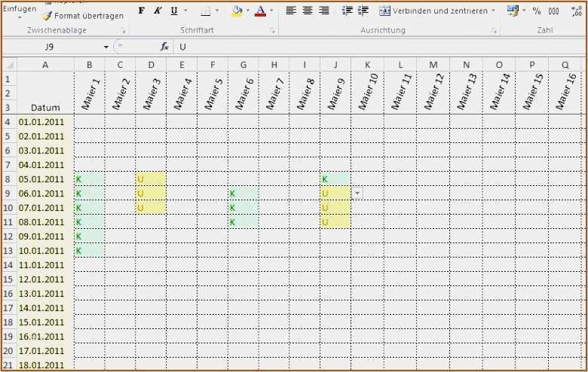Apply thousands separator format
The image size is (588, 372).
(554, 11)
